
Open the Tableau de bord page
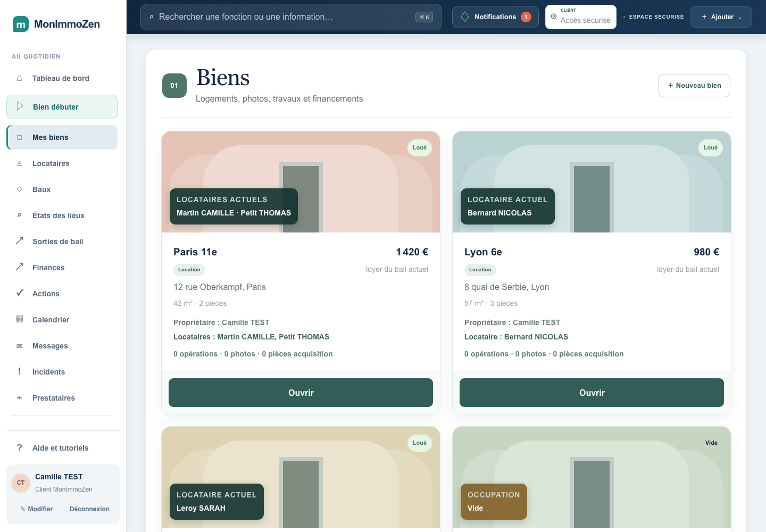tap(62, 78)
